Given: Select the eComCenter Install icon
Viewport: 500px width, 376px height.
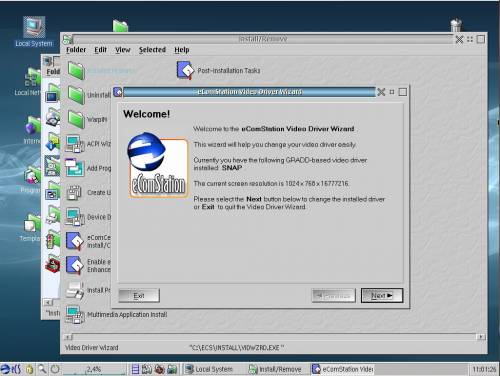Looking at the screenshot, I should tap(74, 241).
